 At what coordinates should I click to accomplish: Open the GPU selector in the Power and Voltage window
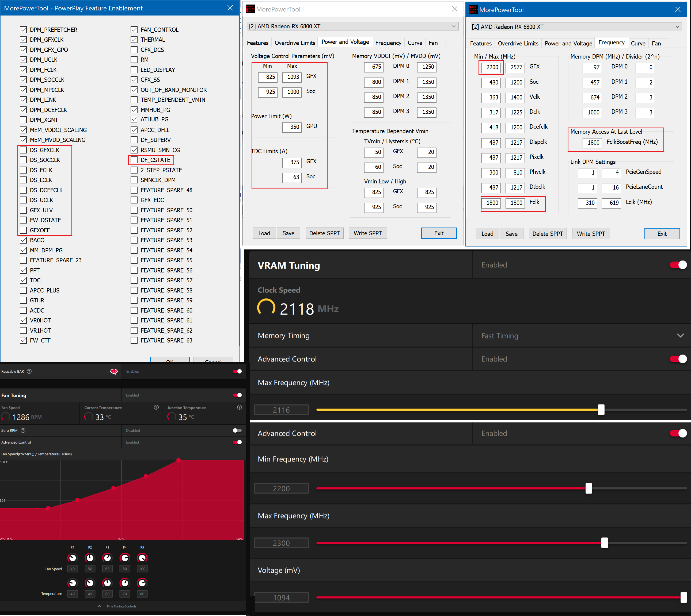(x=353, y=26)
